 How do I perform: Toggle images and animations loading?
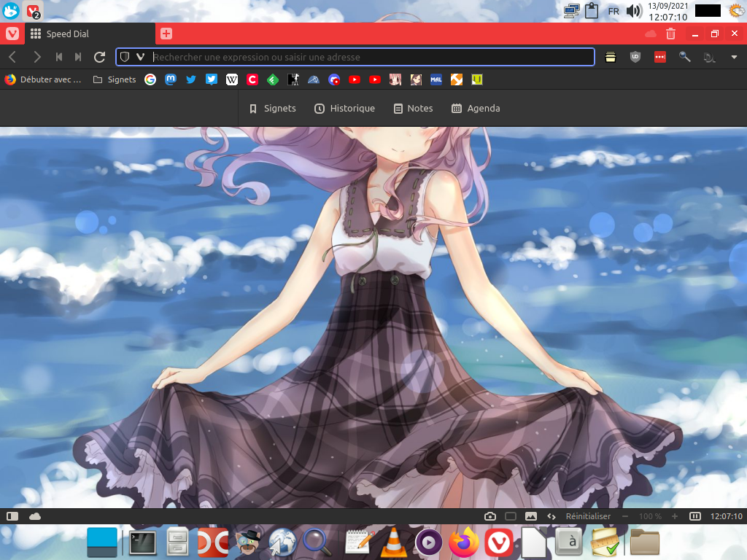tap(531, 516)
